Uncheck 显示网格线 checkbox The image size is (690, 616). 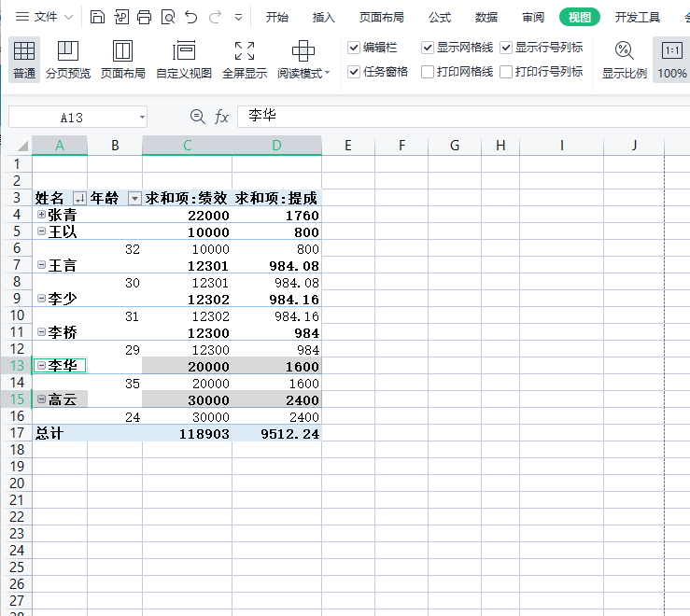[428, 47]
